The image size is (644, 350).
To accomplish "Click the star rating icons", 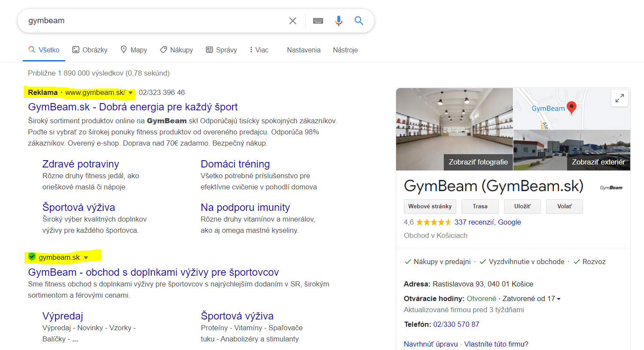I will pos(433,222).
